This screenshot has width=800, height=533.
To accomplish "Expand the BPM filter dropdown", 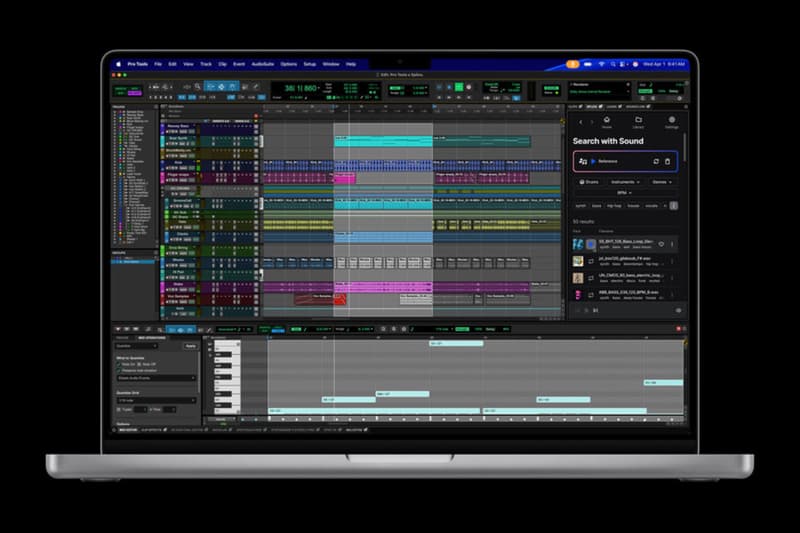I will pos(625,194).
